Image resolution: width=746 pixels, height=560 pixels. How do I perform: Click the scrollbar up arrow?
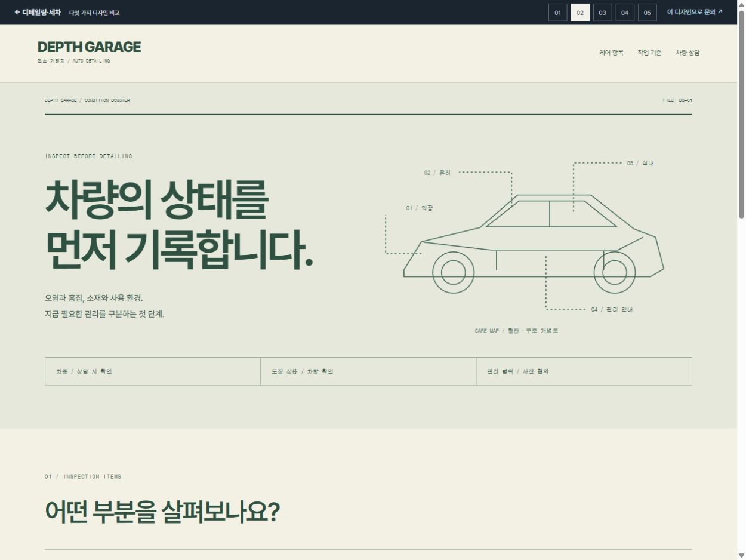click(x=741, y=4)
